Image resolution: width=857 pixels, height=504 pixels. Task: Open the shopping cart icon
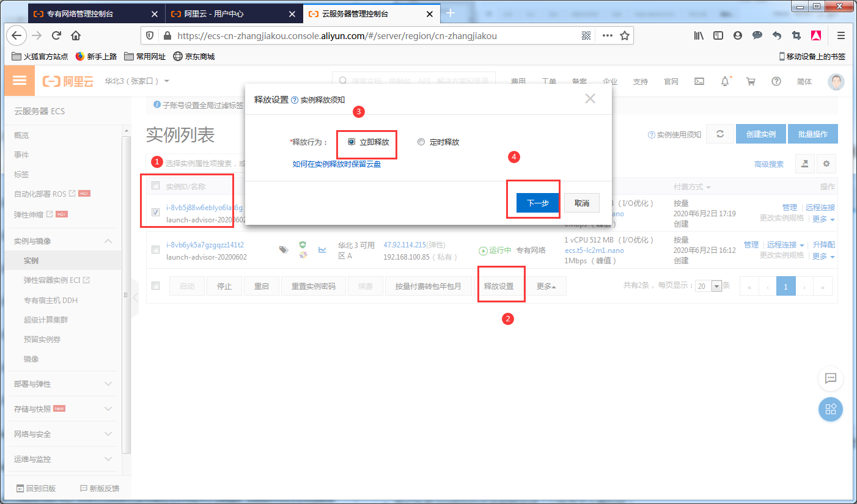point(751,81)
